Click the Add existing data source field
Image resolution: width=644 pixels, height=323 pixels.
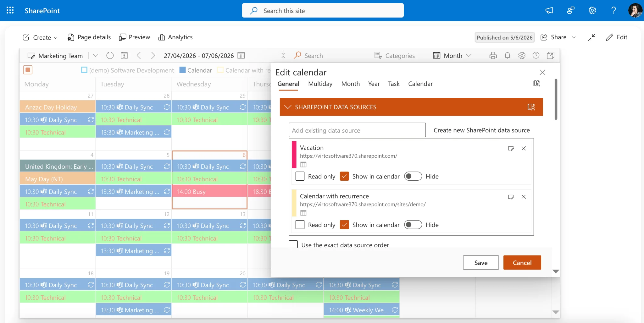(x=357, y=130)
